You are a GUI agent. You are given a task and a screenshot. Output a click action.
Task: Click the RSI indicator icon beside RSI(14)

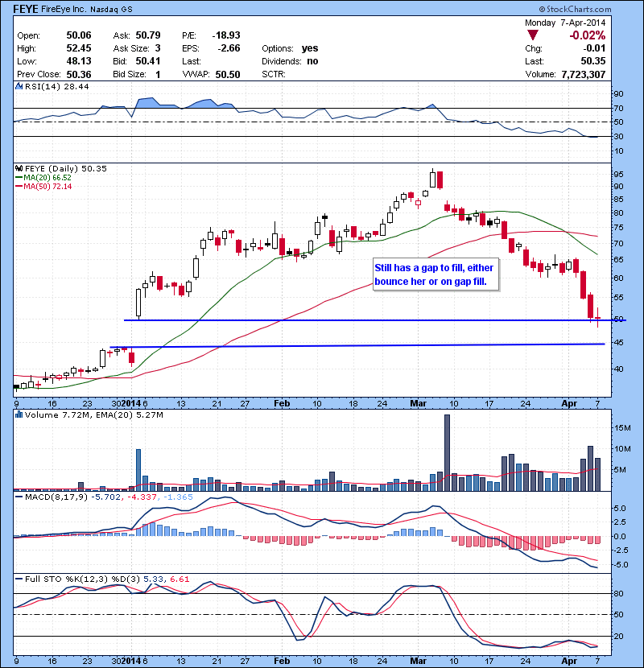coord(19,86)
